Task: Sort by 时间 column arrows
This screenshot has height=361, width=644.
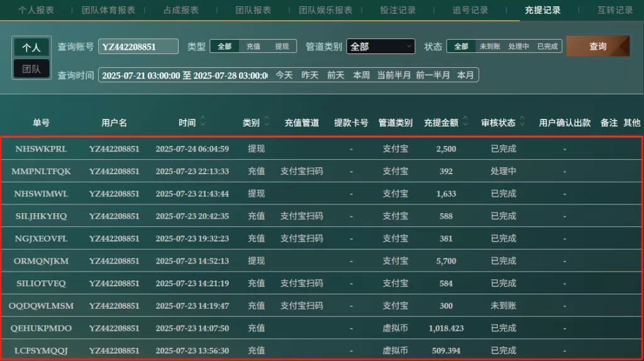Action: coord(203,121)
